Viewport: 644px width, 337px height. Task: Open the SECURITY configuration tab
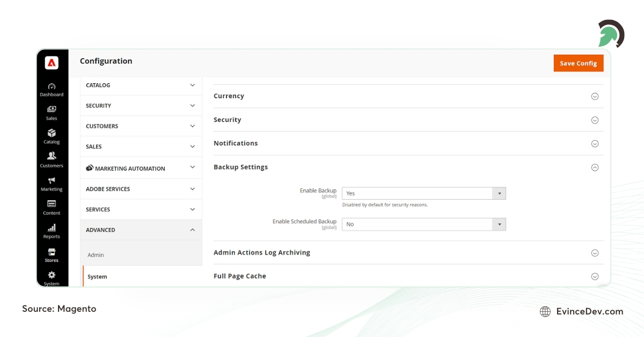(x=141, y=106)
